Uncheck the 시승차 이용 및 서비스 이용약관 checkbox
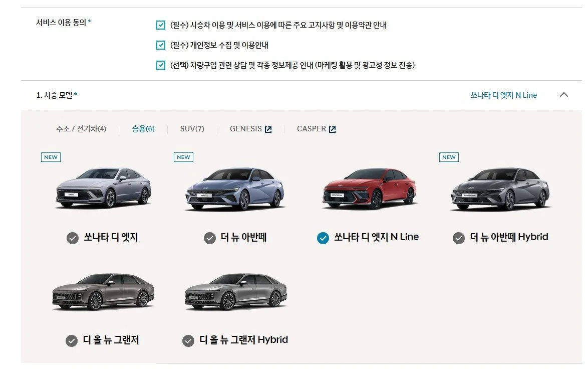The height and width of the screenshot is (370, 588). click(160, 25)
